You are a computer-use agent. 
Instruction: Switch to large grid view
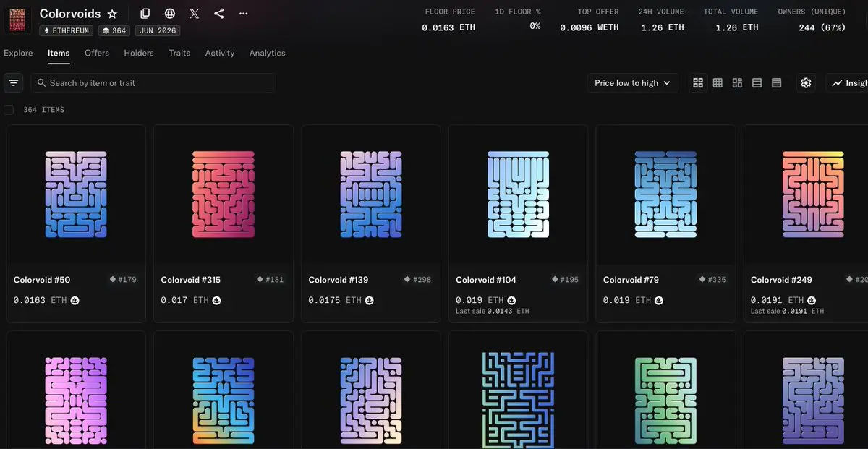(698, 83)
